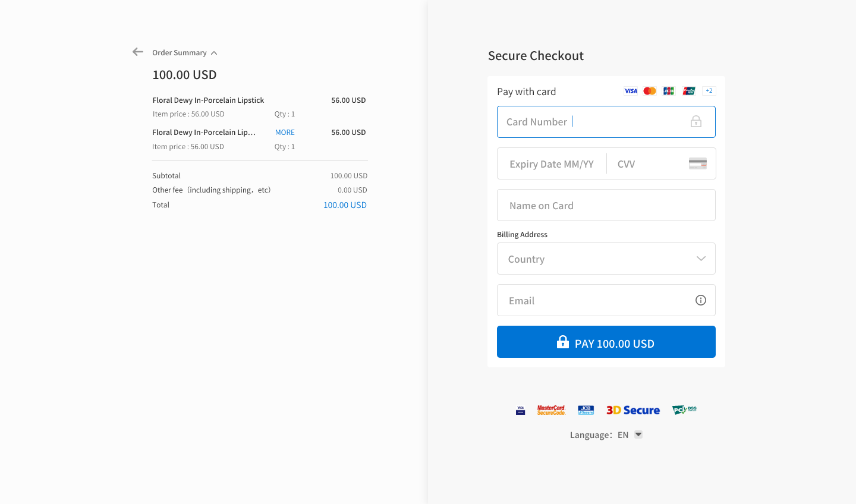The width and height of the screenshot is (856, 504).
Task: Click the PAY 100.00 USD button
Action: [x=606, y=342]
